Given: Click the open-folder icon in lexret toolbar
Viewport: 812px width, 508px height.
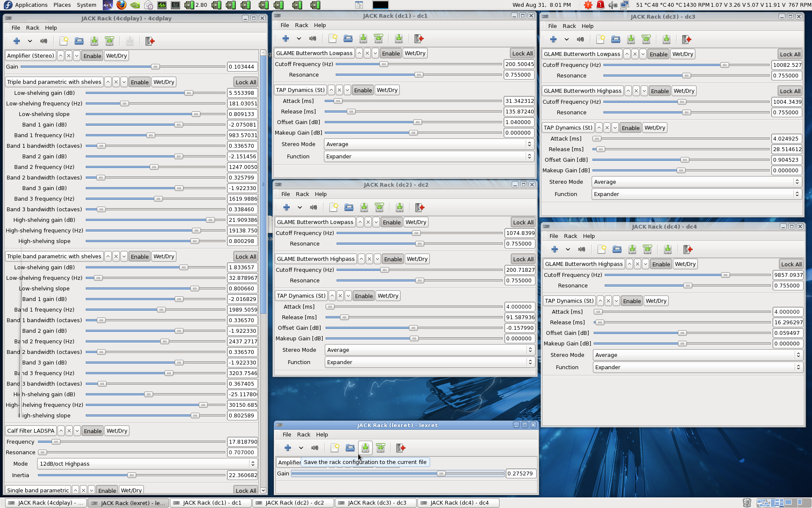Looking at the screenshot, I should point(350,448).
